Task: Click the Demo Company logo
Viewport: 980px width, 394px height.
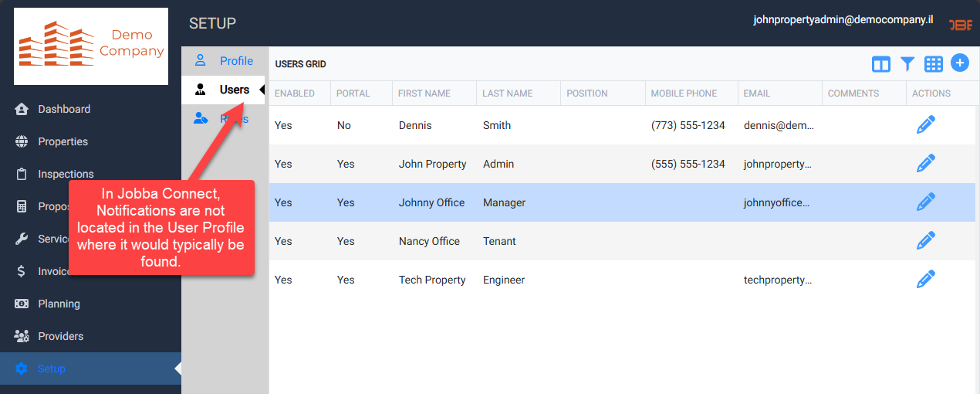Action: tap(91, 46)
